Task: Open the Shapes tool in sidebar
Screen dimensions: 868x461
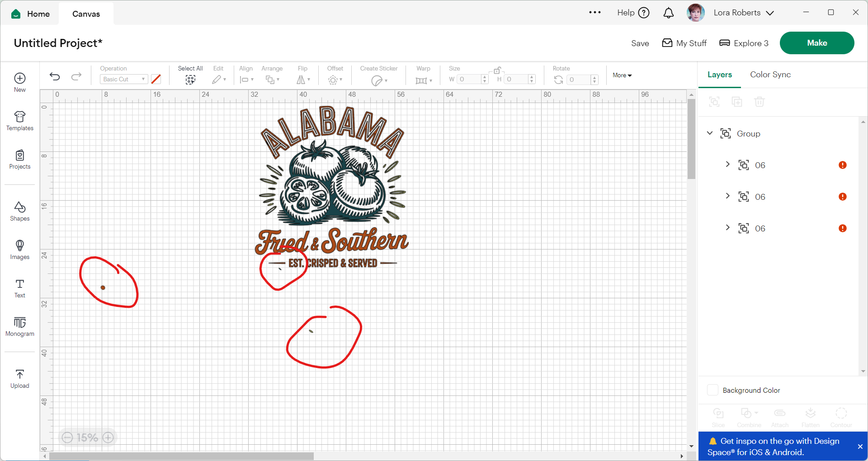Action: tap(19, 211)
